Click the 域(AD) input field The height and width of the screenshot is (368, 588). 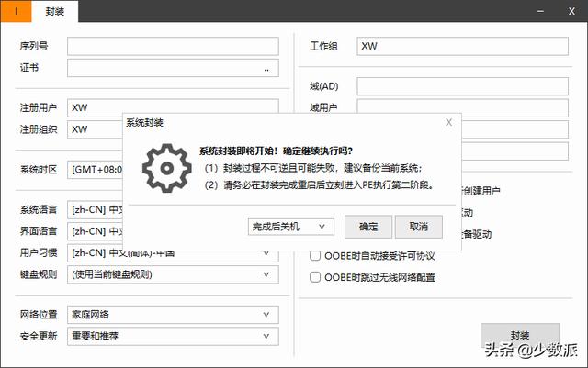pos(462,86)
